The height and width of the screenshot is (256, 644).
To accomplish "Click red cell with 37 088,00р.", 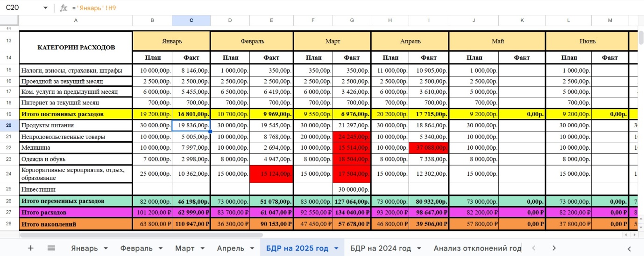I will tap(429, 148).
